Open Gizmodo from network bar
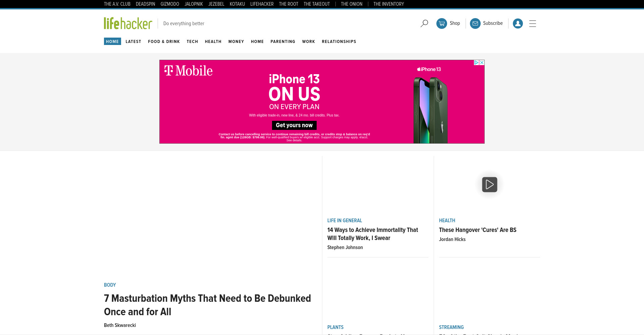The image size is (644, 335). (170, 4)
